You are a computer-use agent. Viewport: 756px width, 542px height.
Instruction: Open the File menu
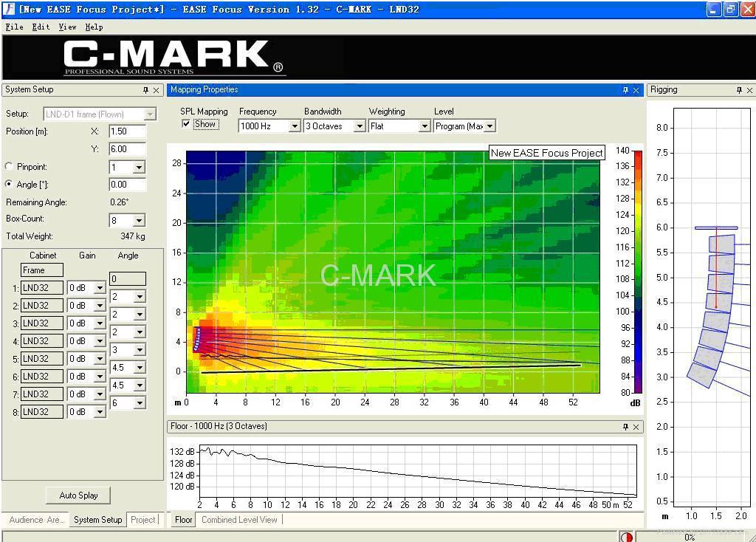click(15, 27)
